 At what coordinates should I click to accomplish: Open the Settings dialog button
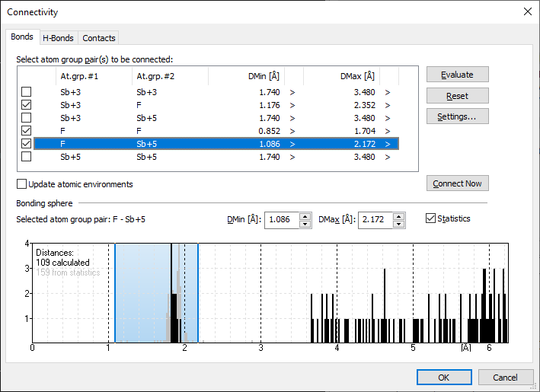pos(457,116)
